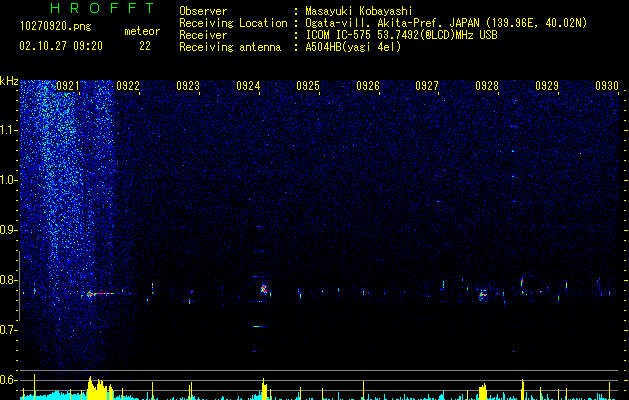Click the A504HB(yagi 4el) antenna text
The image size is (629, 400).
[353, 47]
